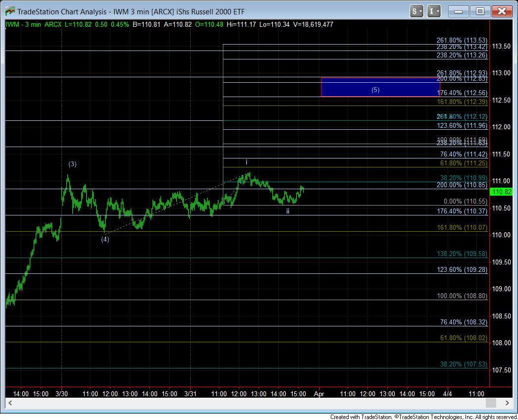Click the 113.50 price axis label
518x420 pixels.
click(x=501, y=46)
